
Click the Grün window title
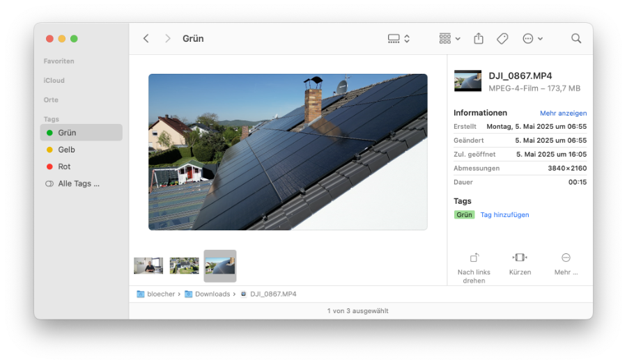[x=193, y=38]
